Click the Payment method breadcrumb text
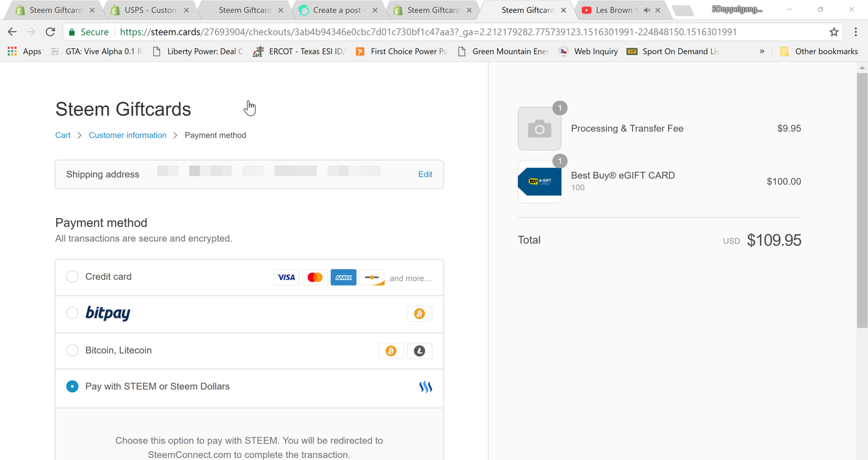 click(x=215, y=135)
